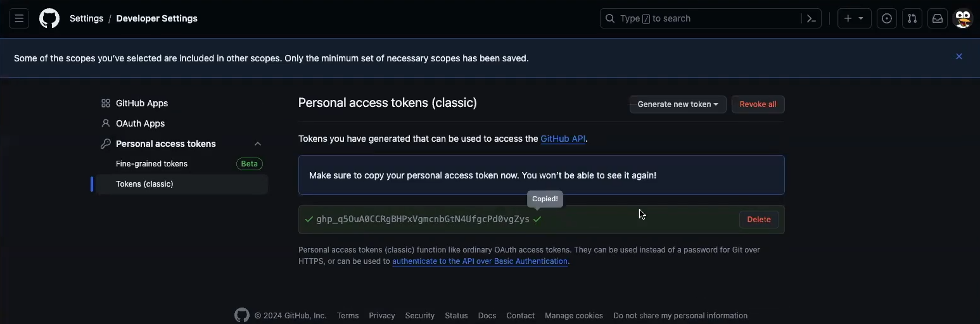This screenshot has height=324, width=980.
Task: Select Tokens (classic) in sidebar
Action: coord(144,184)
